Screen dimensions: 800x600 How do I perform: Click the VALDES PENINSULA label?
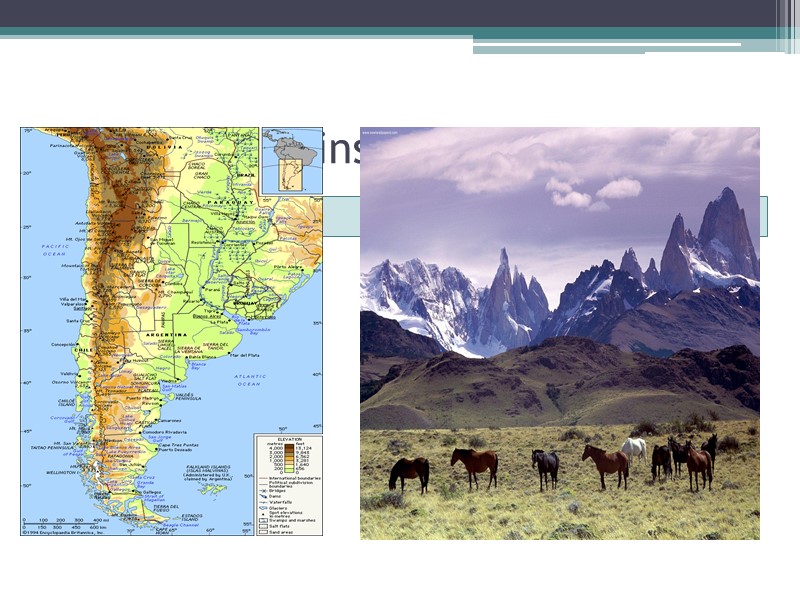[188, 396]
